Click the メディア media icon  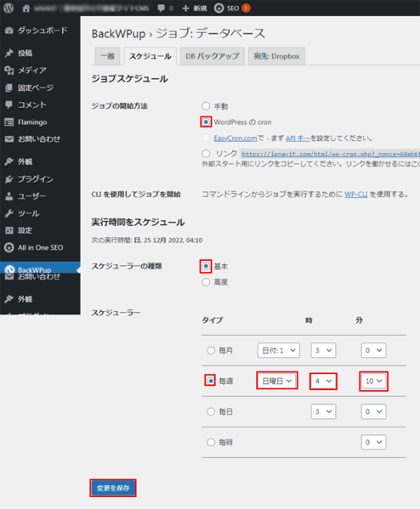[x=9, y=71]
